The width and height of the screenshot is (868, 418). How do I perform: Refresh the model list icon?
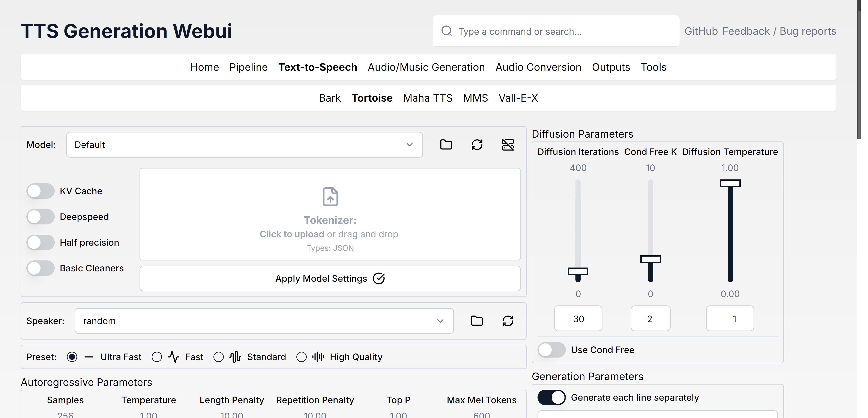click(477, 145)
